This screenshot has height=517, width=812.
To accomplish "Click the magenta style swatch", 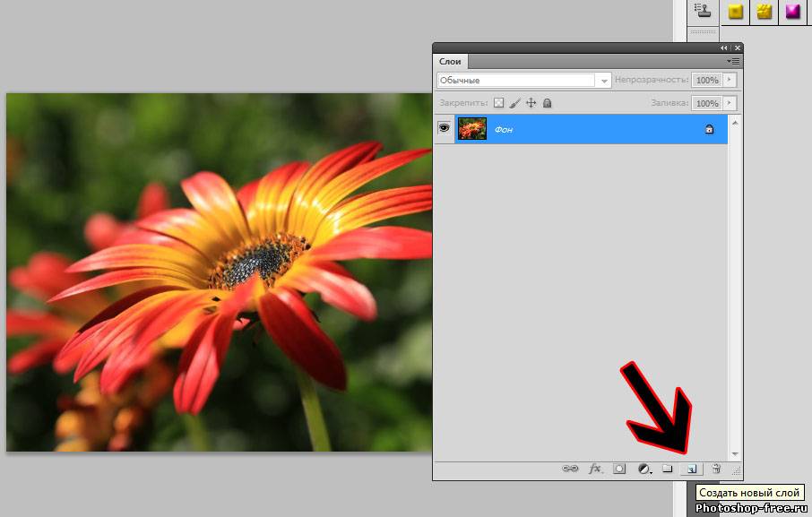I will (792, 12).
